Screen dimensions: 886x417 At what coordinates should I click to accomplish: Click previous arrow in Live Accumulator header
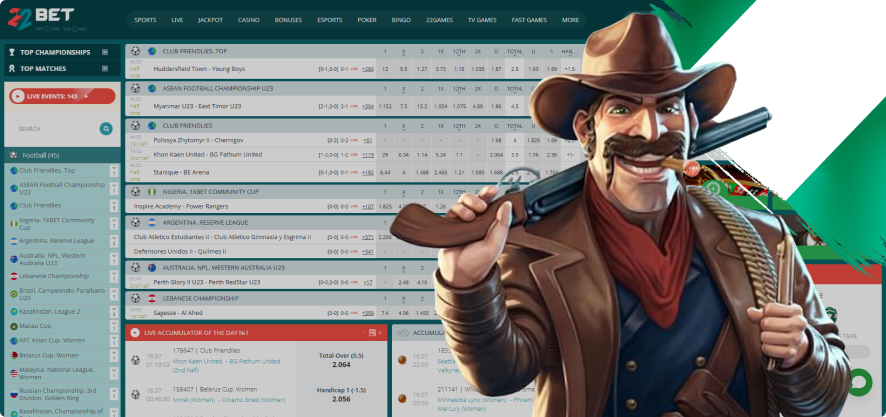364,333
